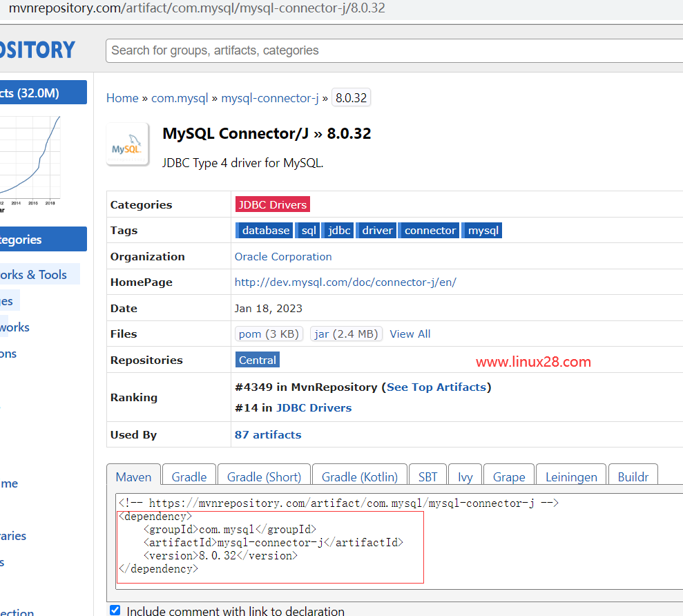Click the database tag
Image resolution: width=683 pixels, height=616 pixels.
click(x=264, y=231)
